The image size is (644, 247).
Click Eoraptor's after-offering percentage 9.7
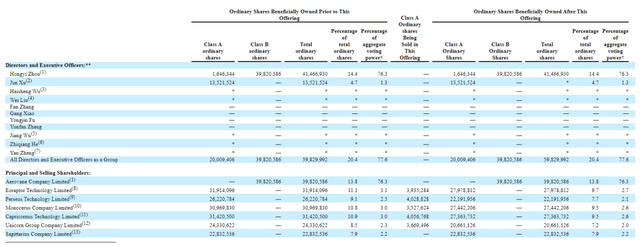(594, 190)
